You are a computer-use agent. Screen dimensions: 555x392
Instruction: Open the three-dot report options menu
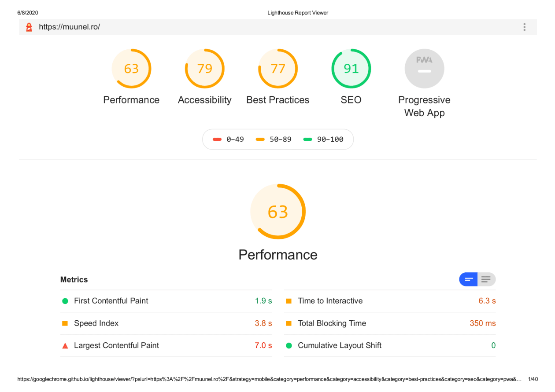pyautogui.click(x=524, y=27)
